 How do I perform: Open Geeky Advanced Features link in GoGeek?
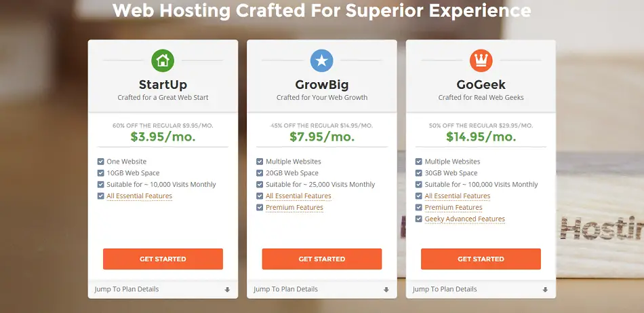[x=465, y=219]
